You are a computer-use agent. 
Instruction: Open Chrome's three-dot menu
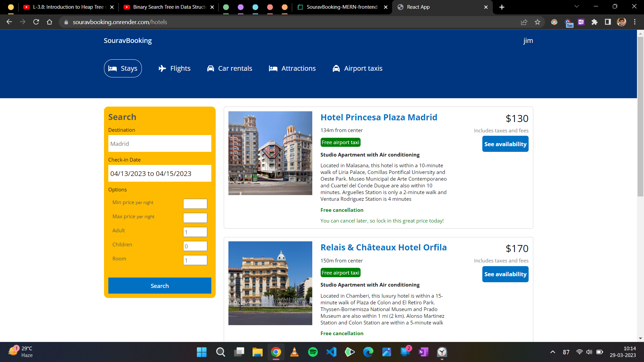pyautogui.click(x=635, y=22)
